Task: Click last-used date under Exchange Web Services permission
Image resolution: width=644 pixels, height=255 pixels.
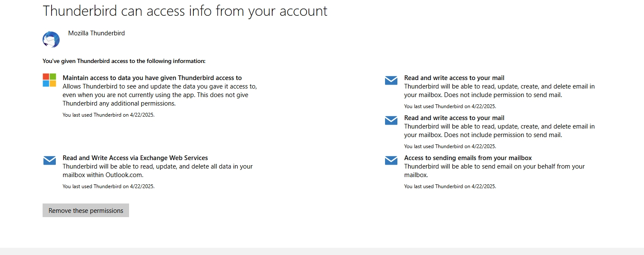Action: [109, 186]
